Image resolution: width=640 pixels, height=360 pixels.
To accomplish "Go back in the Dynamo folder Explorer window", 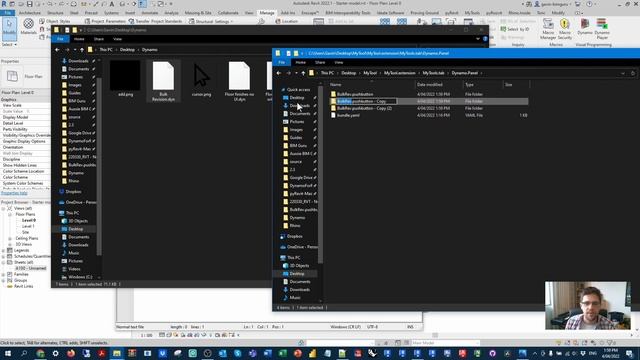I will [x=57, y=50].
